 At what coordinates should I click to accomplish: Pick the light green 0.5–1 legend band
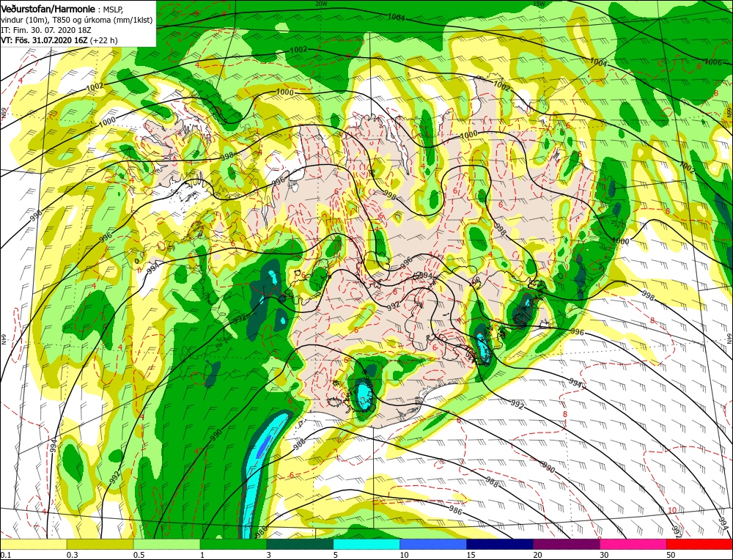coord(166,544)
